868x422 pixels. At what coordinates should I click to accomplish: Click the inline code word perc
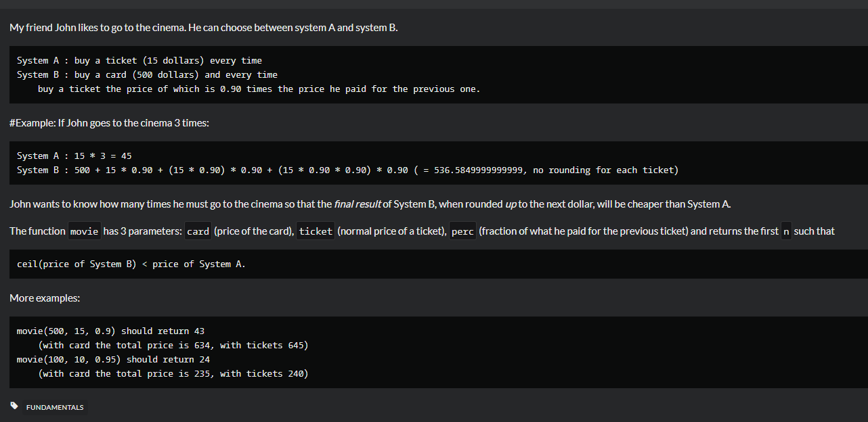462,231
